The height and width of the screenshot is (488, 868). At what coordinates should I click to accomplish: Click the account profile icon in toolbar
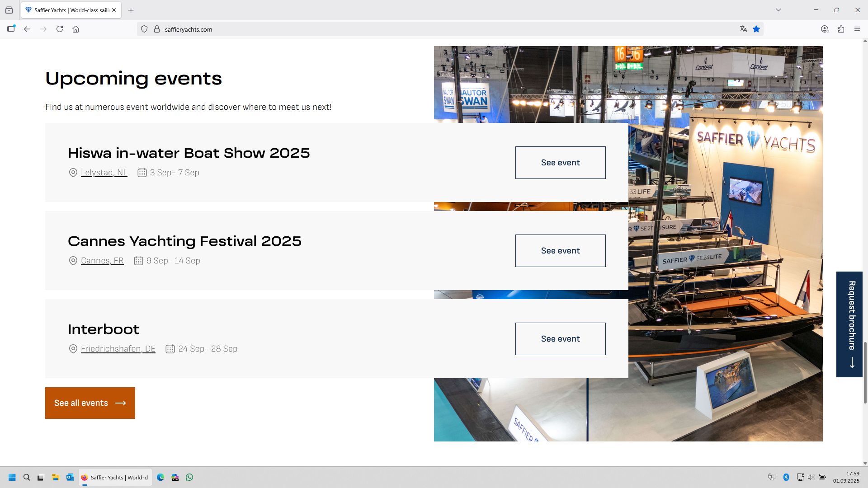[825, 29]
